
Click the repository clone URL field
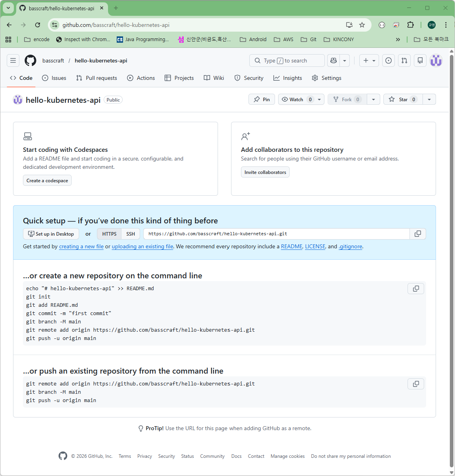point(277,234)
